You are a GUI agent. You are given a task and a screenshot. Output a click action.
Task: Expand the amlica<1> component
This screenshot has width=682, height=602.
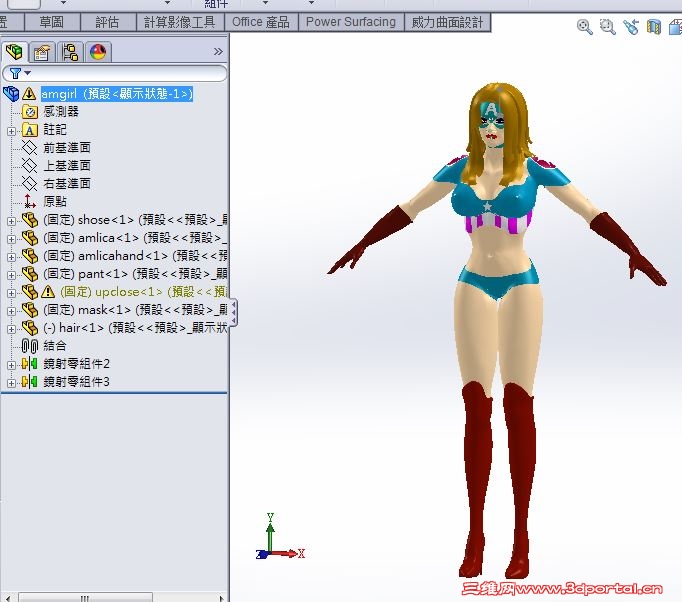(x=11, y=239)
